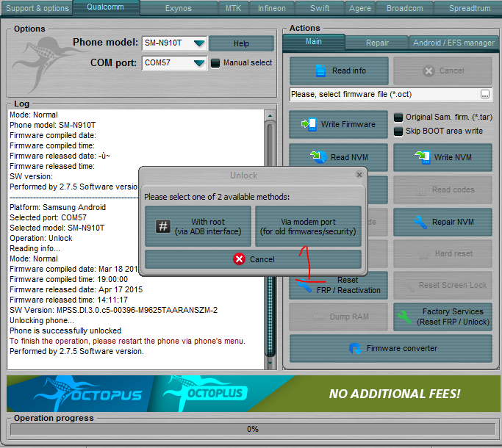
Task: Switch to the Spreadtrum tab
Action: point(470,8)
